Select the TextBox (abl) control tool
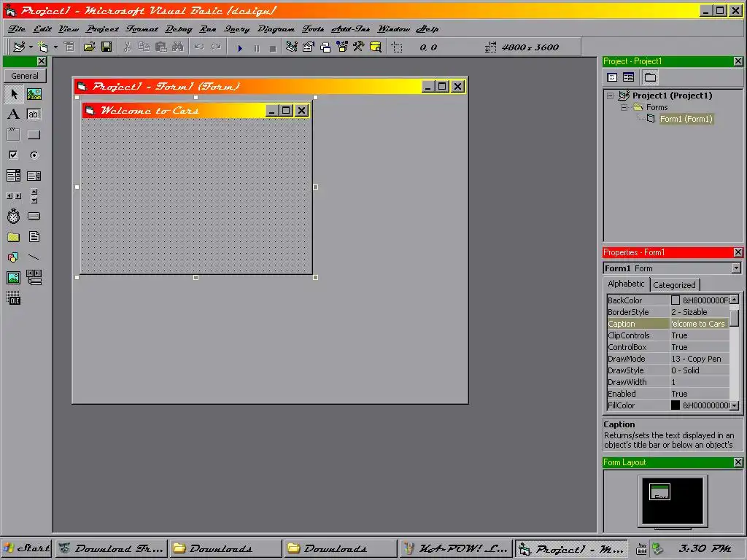The width and height of the screenshot is (747, 560). [x=34, y=114]
